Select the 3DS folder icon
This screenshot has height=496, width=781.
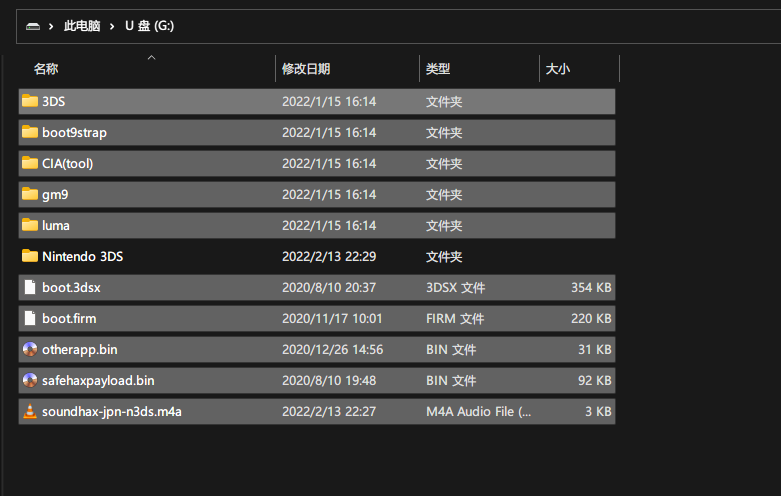coord(30,101)
